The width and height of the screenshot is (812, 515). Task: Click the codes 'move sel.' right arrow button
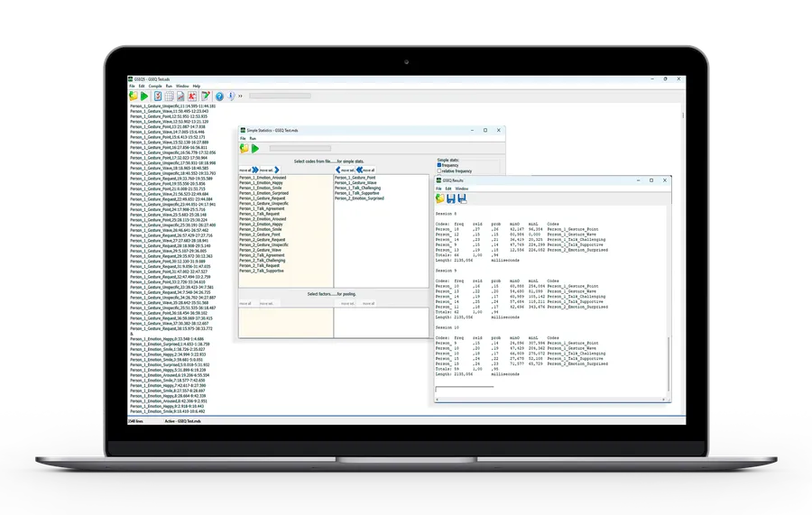[270, 170]
